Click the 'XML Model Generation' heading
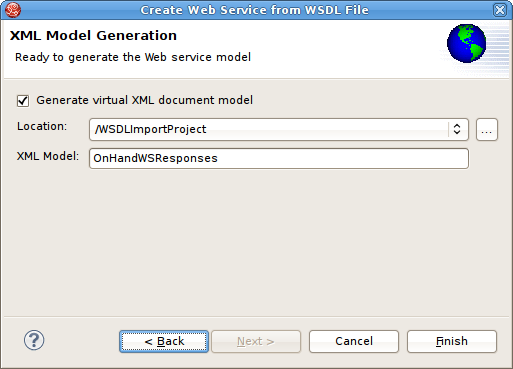 tap(93, 36)
